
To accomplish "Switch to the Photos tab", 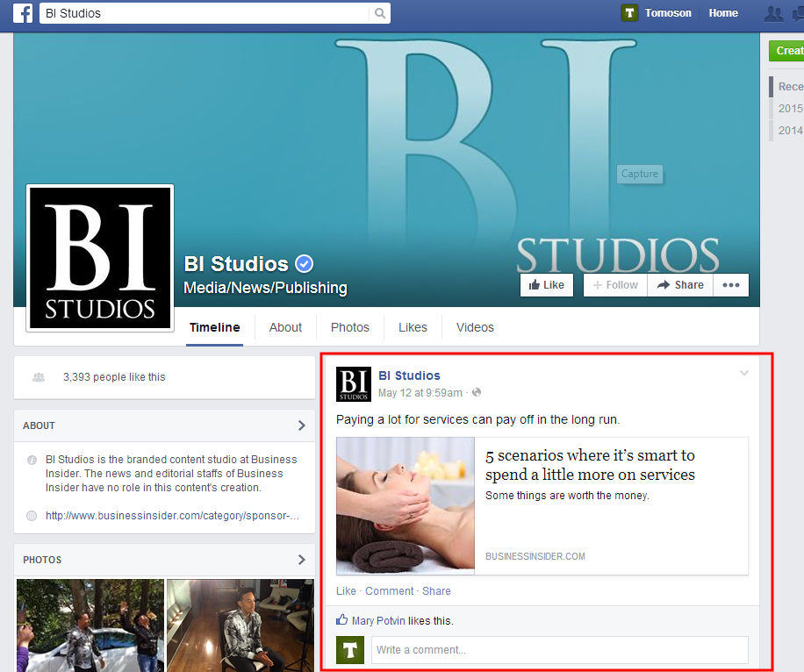I will click(x=349, y=327).
